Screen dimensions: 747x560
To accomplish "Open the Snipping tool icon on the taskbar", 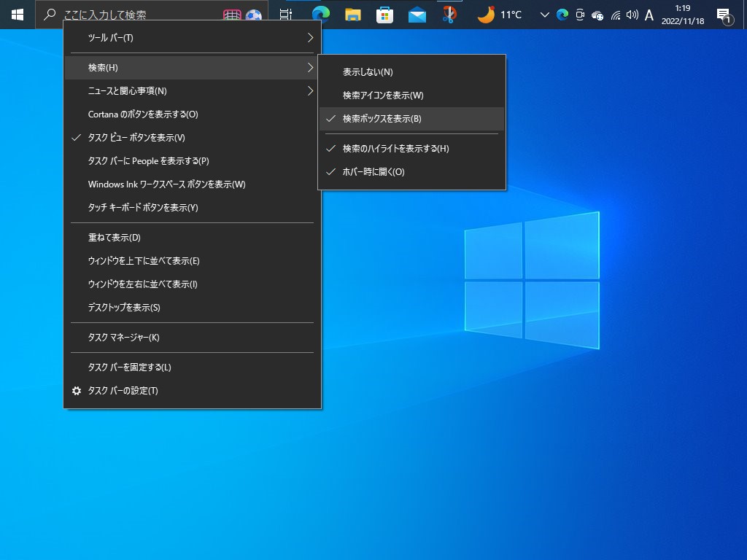I will coord(449,14).
